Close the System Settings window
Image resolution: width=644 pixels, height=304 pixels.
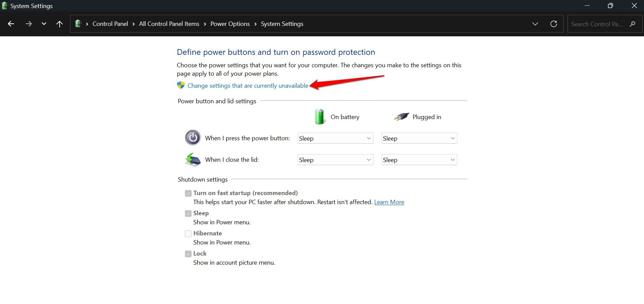click(x=634, y=6)
